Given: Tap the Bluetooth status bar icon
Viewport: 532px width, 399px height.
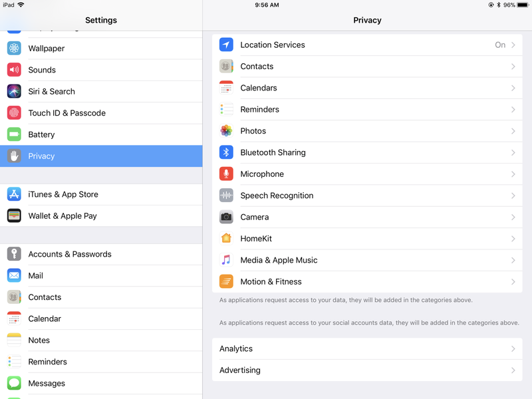Looking at the screenshot, I should pos(499,5).
